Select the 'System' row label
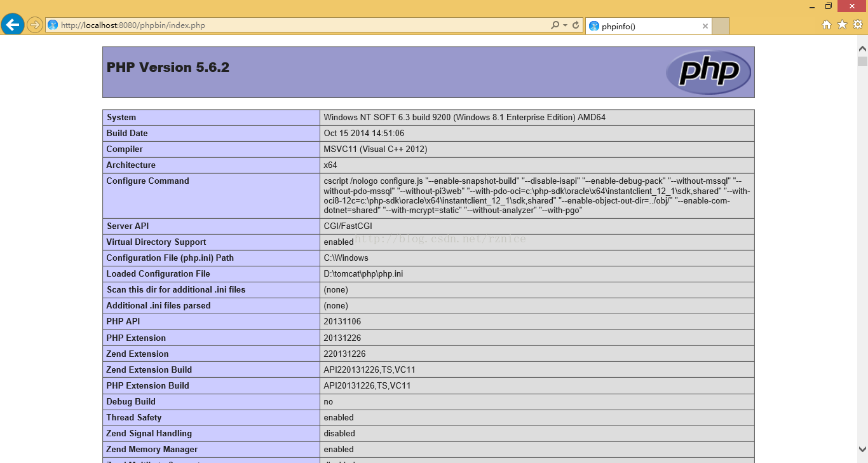 [121, 118]
